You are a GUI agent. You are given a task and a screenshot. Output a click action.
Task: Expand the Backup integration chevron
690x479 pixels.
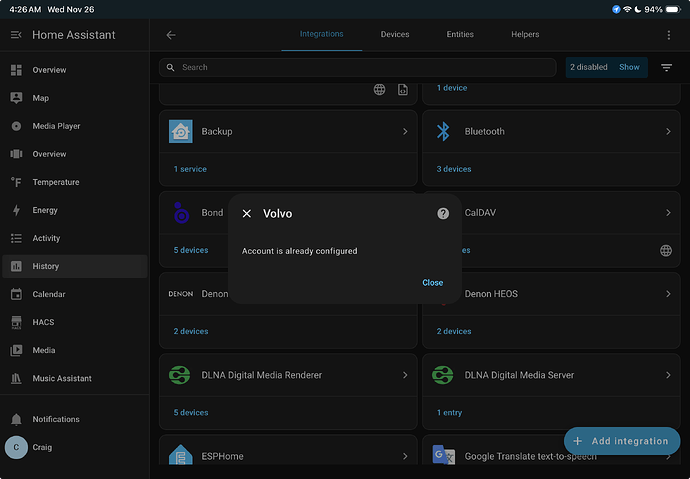tap(405, 131)
